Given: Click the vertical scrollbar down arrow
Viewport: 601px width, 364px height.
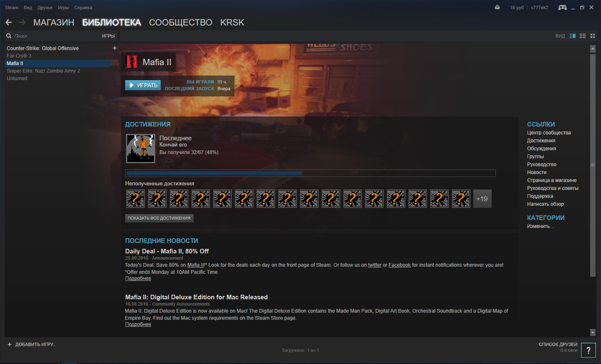Looking at the screenshot, I should point(593,333).
